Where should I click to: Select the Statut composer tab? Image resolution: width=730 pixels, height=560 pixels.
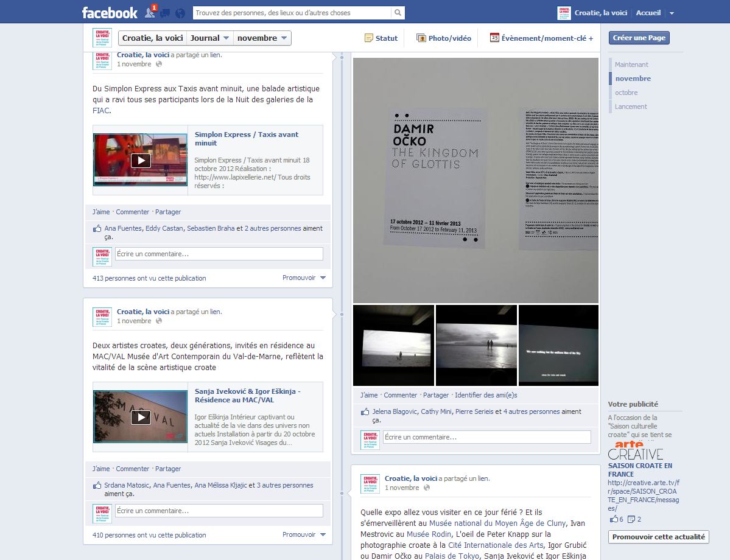tap(381, 38)
